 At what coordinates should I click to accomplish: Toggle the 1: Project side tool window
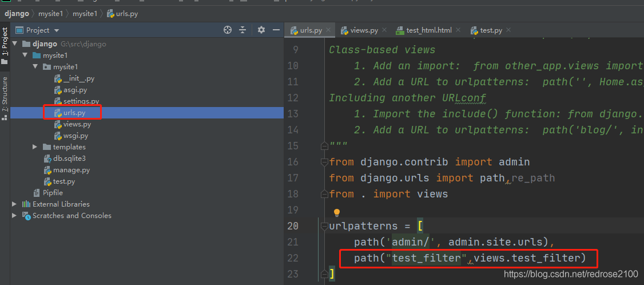coord(5,46)
